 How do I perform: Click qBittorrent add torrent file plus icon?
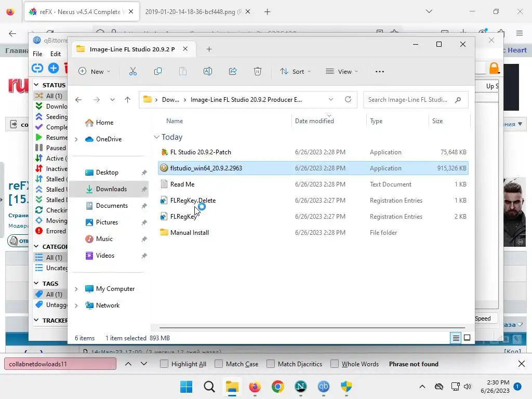pos(54,68)
